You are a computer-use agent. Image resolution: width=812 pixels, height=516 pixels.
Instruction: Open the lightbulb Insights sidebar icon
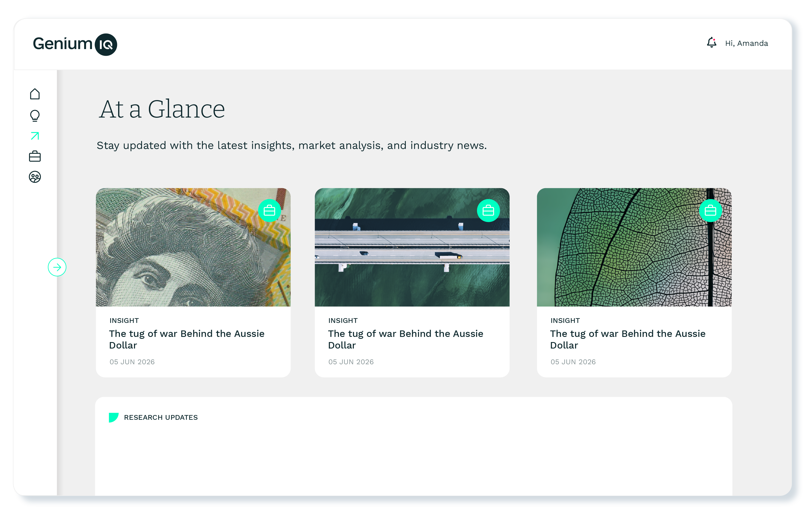(x=35, y=115)
